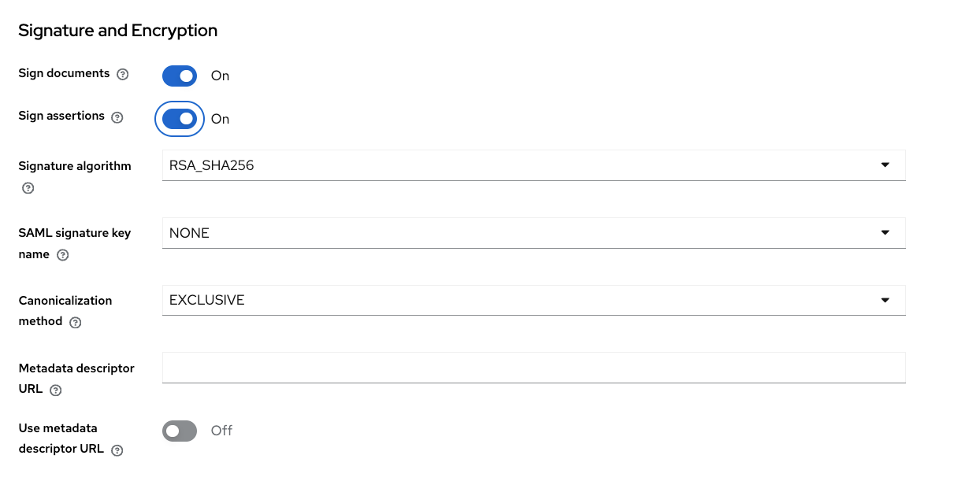The width and height of the screenshot is (980, 481).
Task: Click the On label next to Sign documents
Action: click(x=220, y=76)
